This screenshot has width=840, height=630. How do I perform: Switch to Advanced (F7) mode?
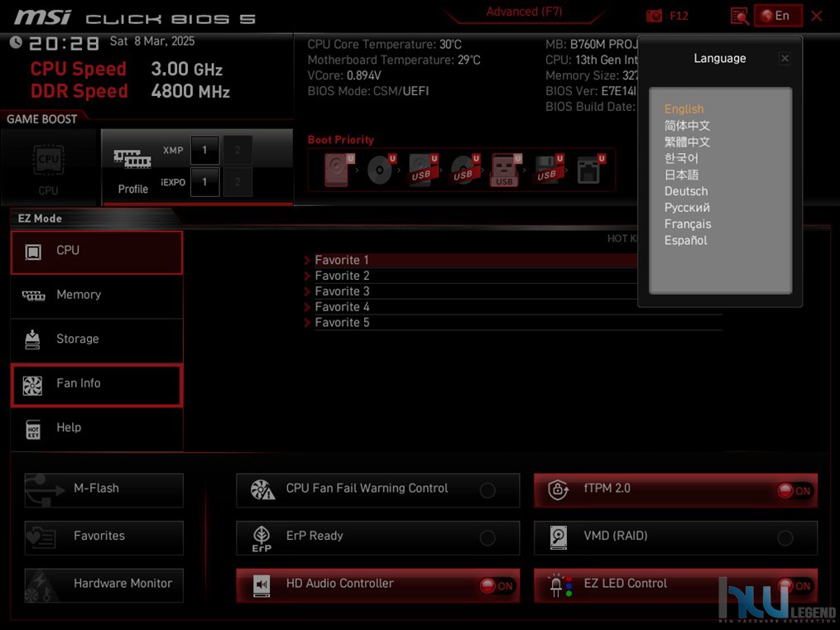click(x=524, y=12)
